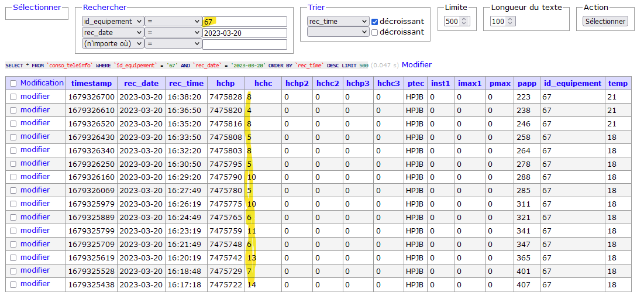Expand the rec_time sort column dropdown
The height and width of the screenshot is (292, 644).
coord(338,21)
